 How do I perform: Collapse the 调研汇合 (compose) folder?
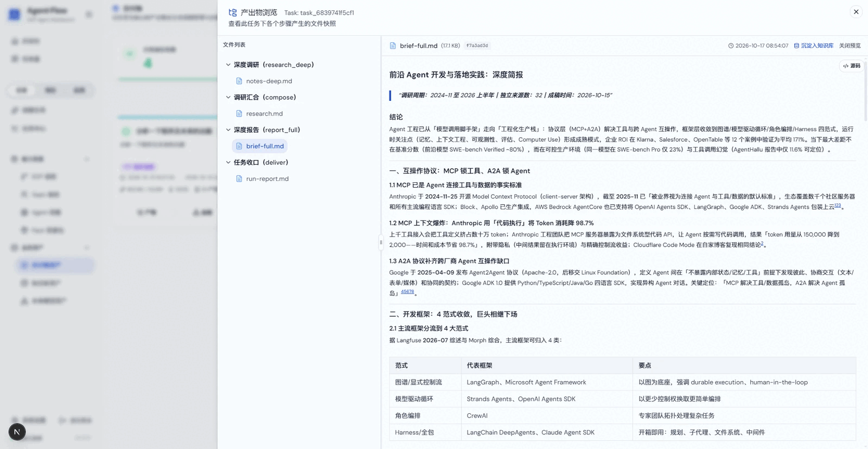tap(228, 97)
